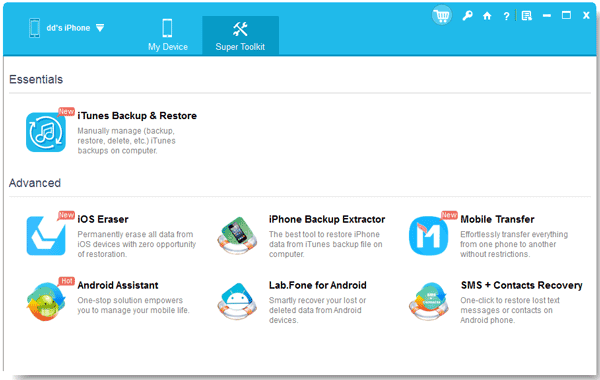Close the application window
This screenshot has height=380, width=600.
click(x=586, y=16)
